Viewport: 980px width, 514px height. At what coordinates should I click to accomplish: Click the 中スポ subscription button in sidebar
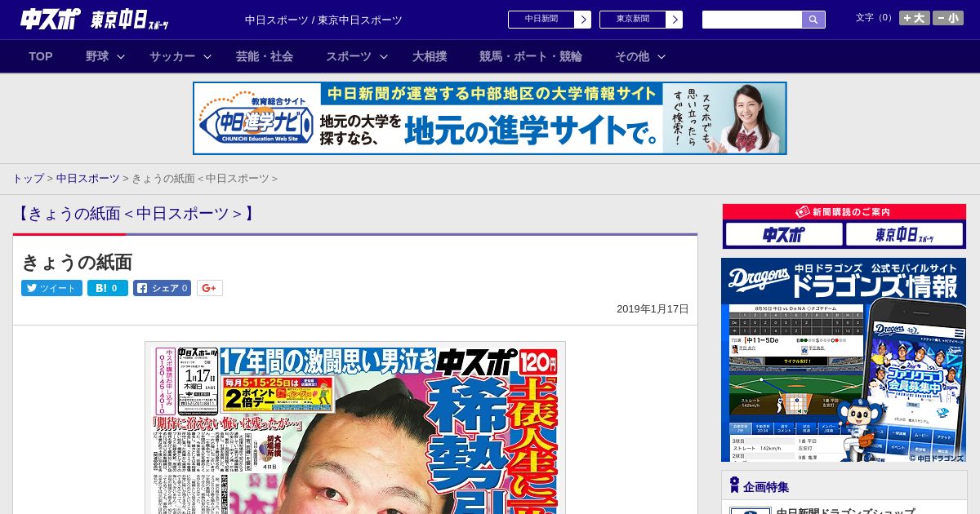[784, 235]
